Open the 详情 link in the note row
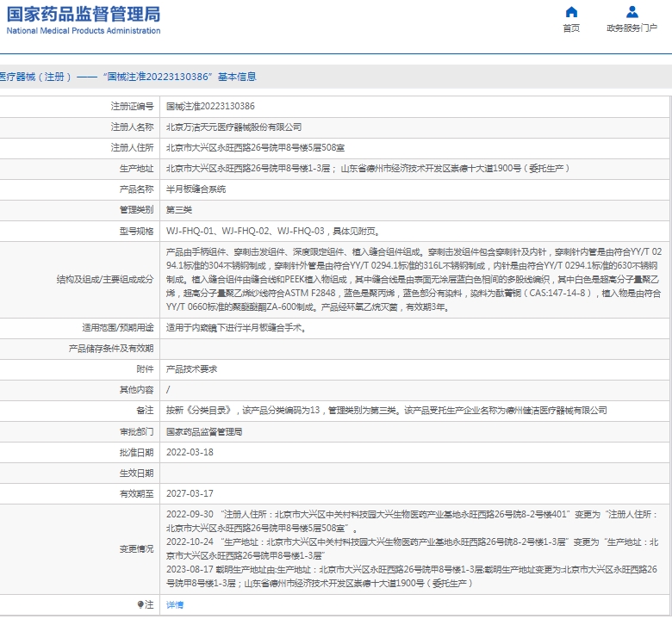Viewport: 672px width, 619px height. [x=175, y=604]
